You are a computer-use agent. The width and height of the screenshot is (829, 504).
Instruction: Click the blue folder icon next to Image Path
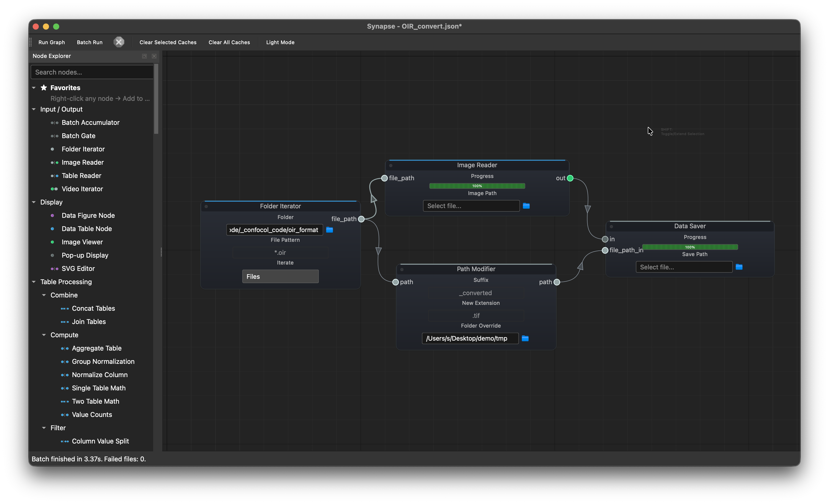click(526, 206)
